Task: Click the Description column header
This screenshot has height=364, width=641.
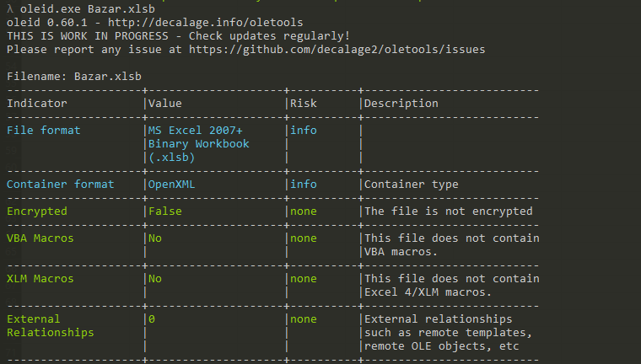Action: [401, 104]
